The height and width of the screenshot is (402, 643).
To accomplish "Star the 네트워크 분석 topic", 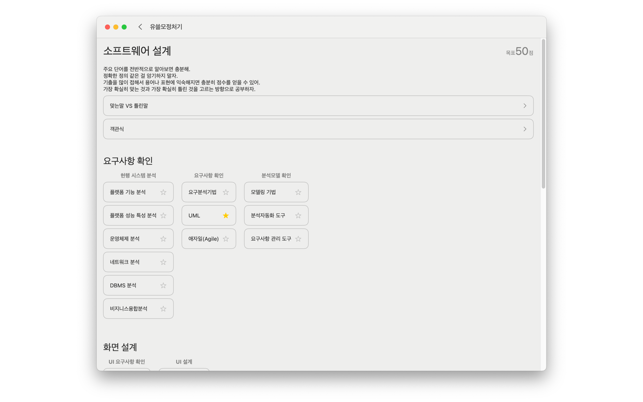I will [x=164, y=262].
